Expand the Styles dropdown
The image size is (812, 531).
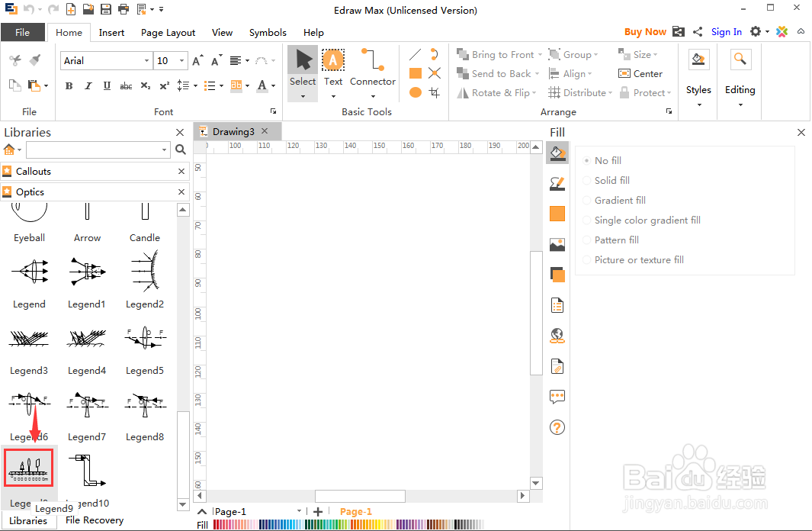(x=699, y=105)
